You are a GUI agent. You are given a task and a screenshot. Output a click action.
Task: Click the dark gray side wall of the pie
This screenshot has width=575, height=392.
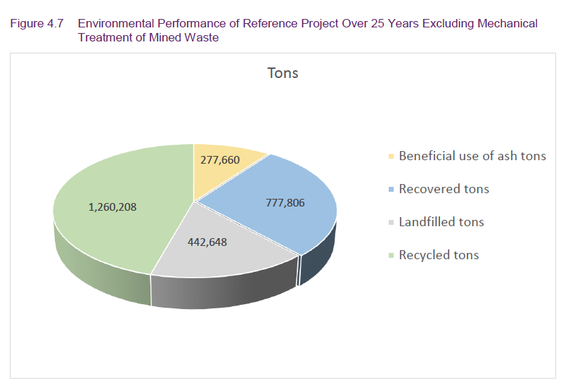tap(225, 292)
